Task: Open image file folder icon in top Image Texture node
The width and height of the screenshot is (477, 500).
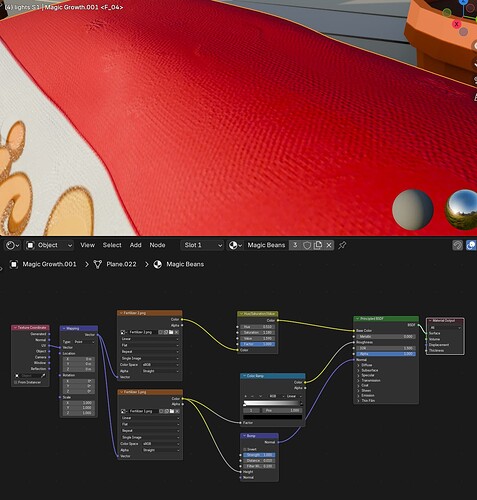Action: pos(171,332)
